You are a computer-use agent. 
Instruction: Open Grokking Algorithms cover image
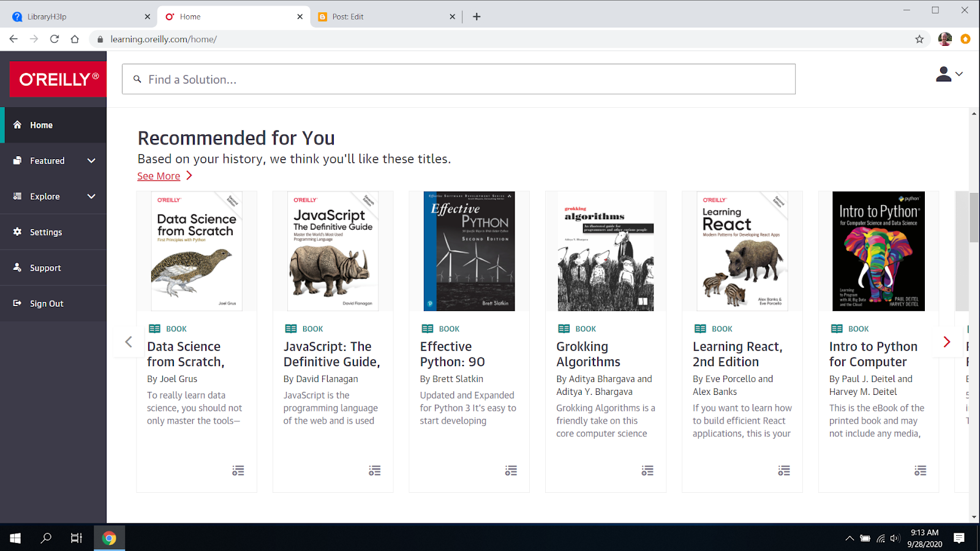click(606, 251)
